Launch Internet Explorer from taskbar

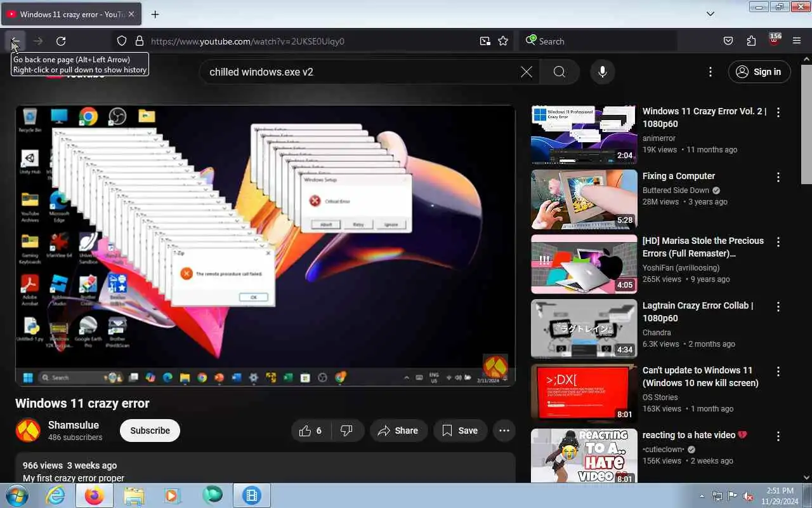[55, 495]
